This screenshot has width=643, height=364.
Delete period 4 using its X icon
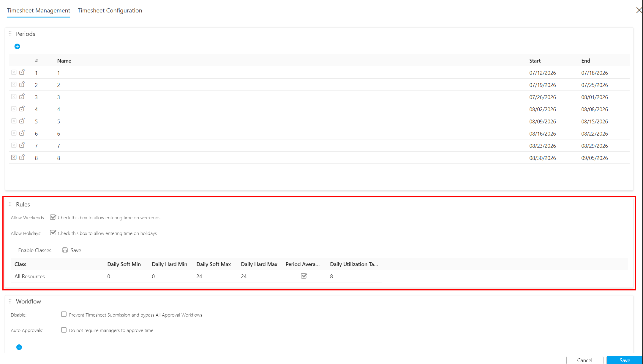[x=14, y=109]
